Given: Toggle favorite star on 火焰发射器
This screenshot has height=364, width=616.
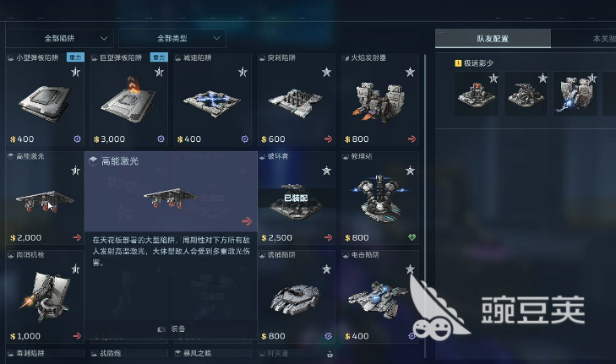Looking at the screenshot, I should point(410,72).
